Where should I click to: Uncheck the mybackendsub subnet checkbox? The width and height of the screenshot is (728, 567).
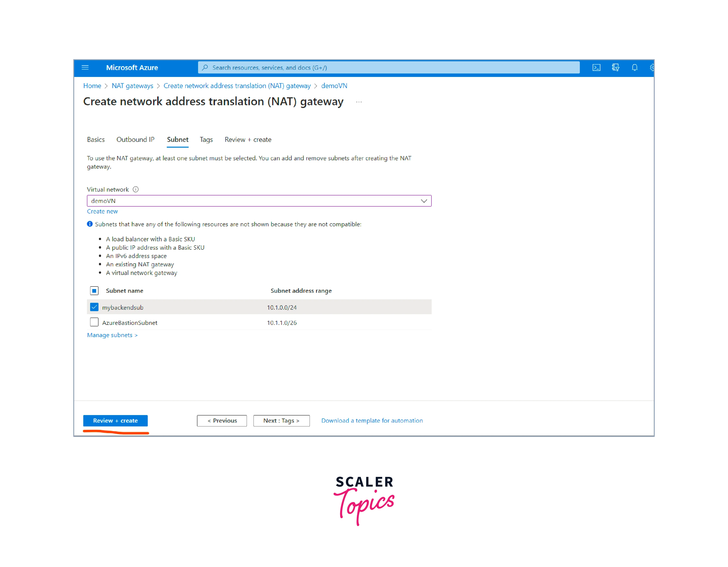(94, 307)
